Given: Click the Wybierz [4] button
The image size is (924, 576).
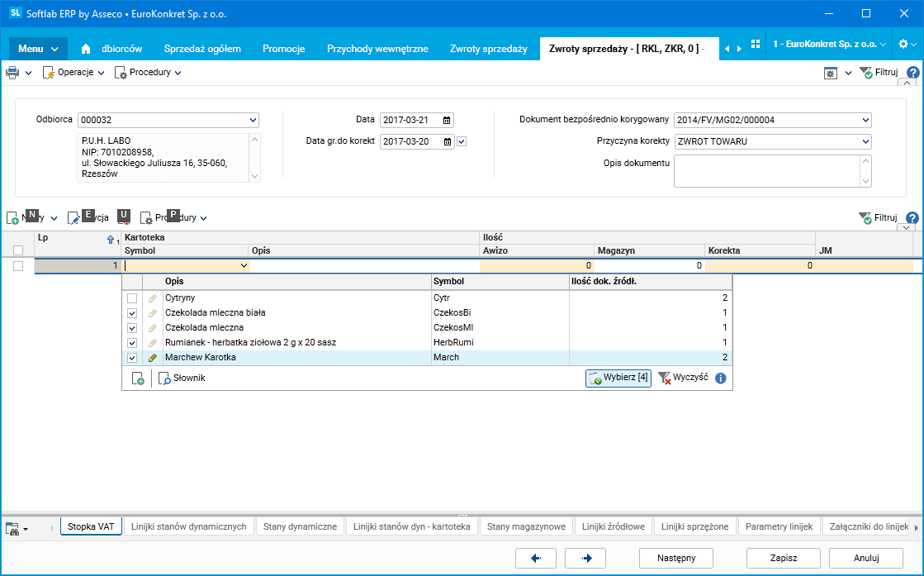Looking at the screenshot, I should tap(618, 378).
